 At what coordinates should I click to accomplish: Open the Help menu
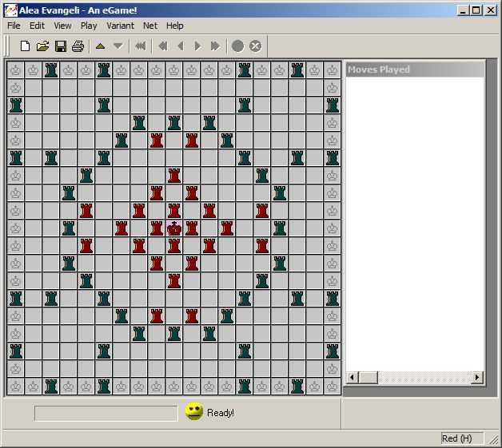click(175, 26)
